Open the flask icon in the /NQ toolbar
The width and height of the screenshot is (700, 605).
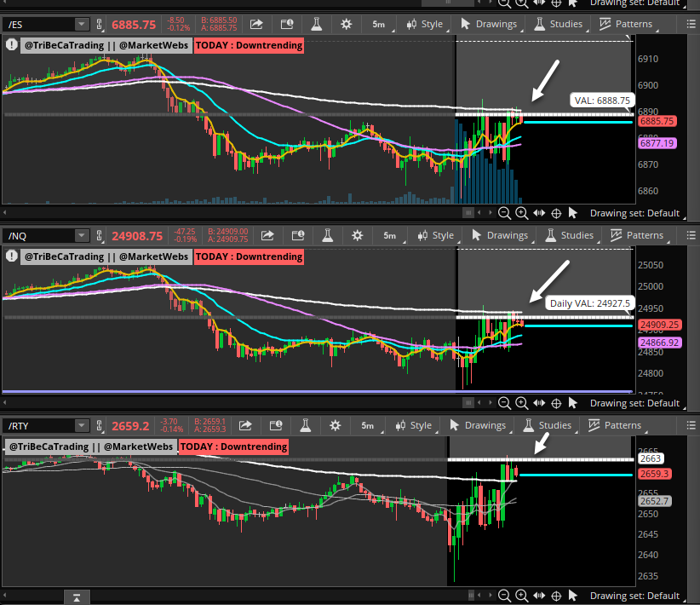[x=328, y=235]
